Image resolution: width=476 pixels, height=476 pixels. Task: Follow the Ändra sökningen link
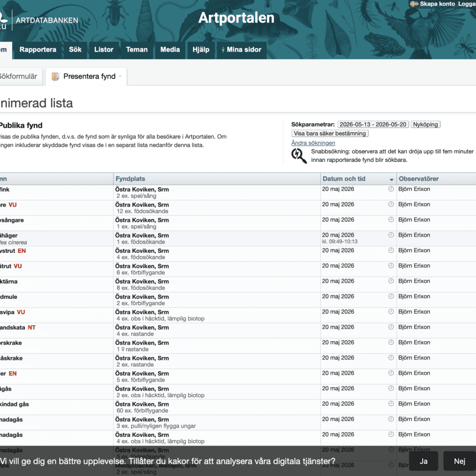click(x=313, y=143)
